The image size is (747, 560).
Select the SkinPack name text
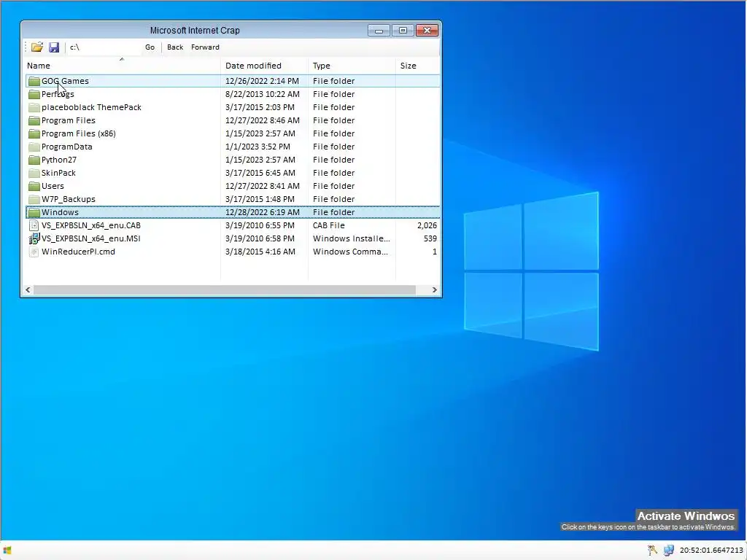[x=58, y=173]
